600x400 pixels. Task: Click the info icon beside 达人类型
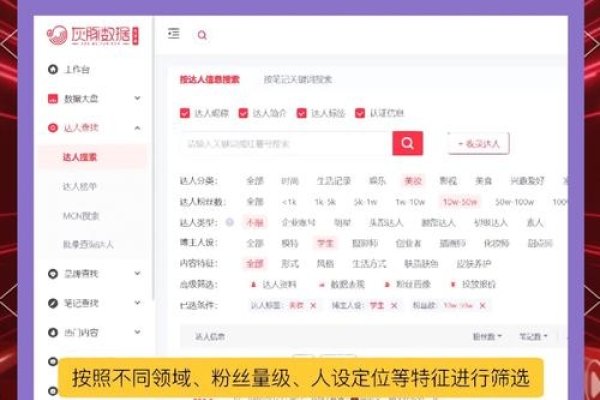pos(230,222)
